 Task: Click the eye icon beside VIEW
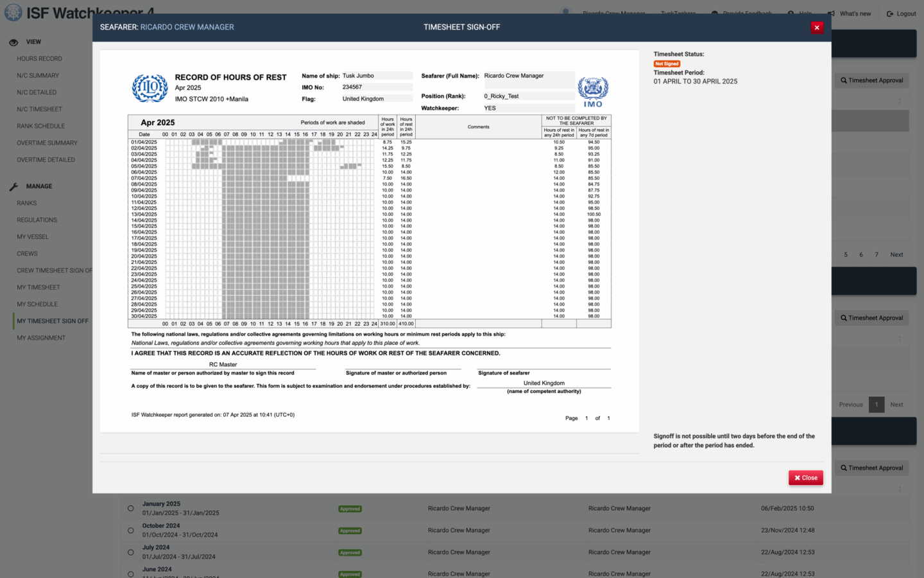tap(13, 42)
